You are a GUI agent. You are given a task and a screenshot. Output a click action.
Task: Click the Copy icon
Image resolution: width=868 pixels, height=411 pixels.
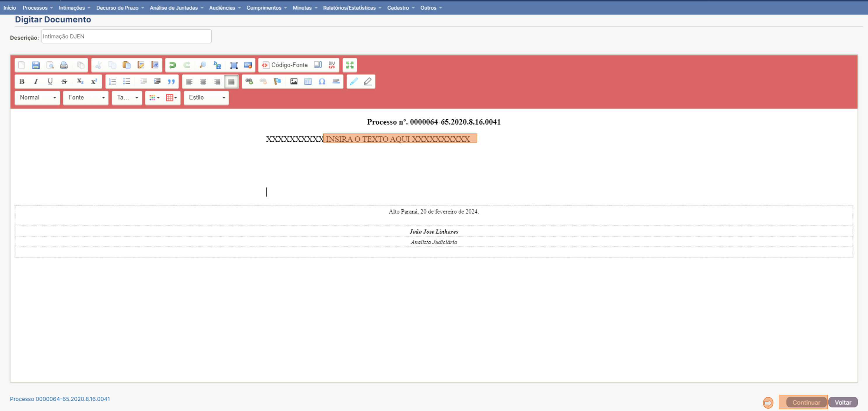pyautogui.click(x=113, y=65)
